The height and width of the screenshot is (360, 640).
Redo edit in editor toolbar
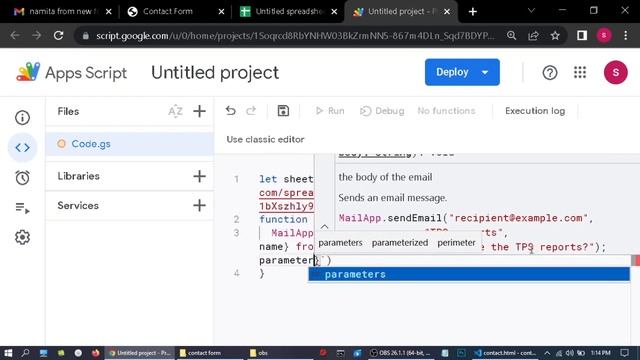(x=251, y=111)
